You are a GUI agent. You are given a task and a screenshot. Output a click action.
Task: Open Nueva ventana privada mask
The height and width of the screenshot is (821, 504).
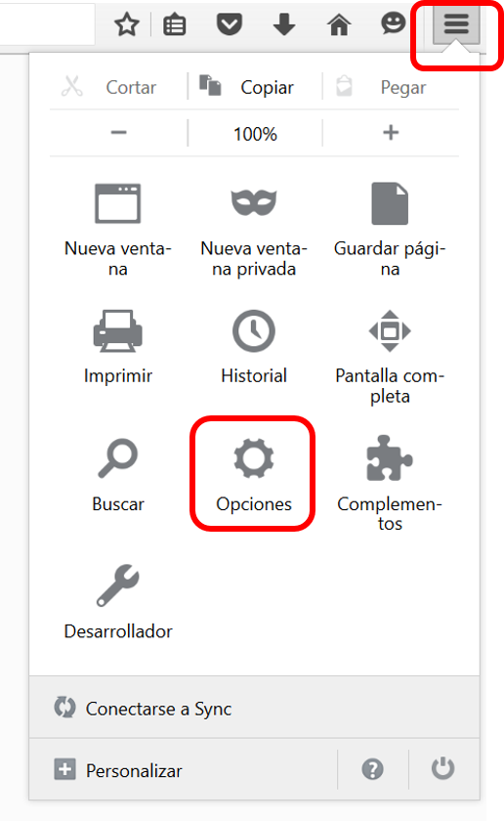254,232
